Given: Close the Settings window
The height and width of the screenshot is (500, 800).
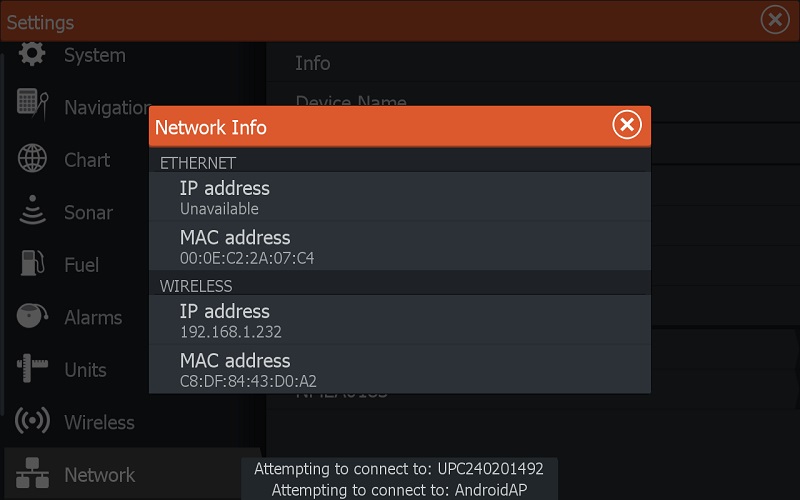Looking at the screenshot, I should pyautogui.click(x=774, y=20).
